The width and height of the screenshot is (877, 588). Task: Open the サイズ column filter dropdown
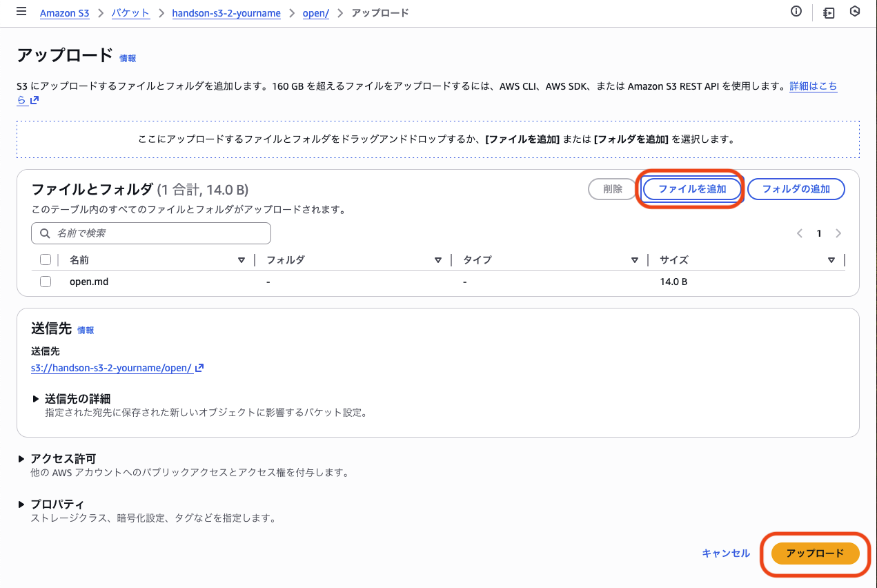831,259
